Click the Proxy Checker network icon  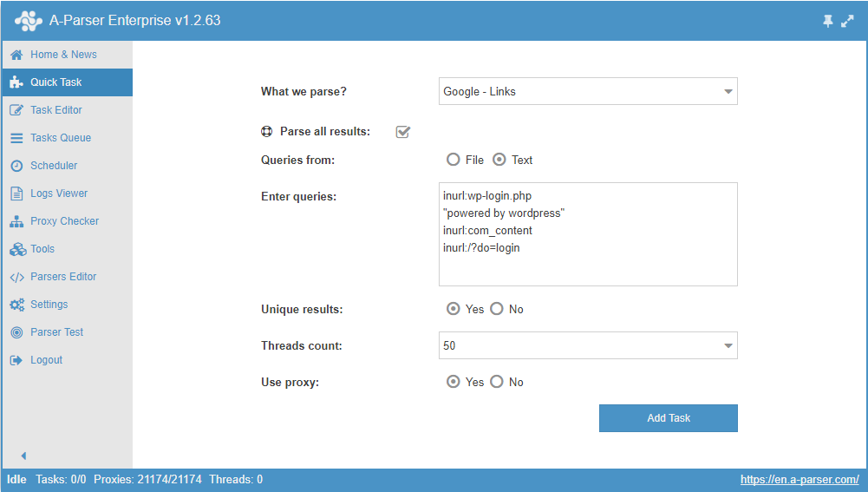point(16,221)
